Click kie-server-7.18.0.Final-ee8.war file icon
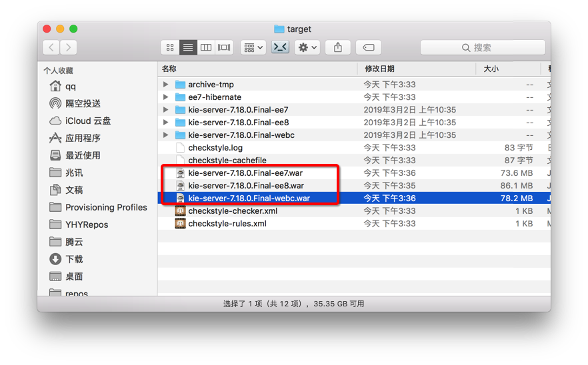This screenshot has width=588, height=365. [181, 186]
